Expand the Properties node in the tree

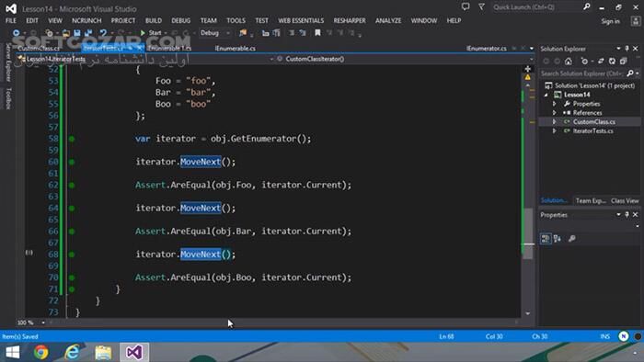coord(555,104)
